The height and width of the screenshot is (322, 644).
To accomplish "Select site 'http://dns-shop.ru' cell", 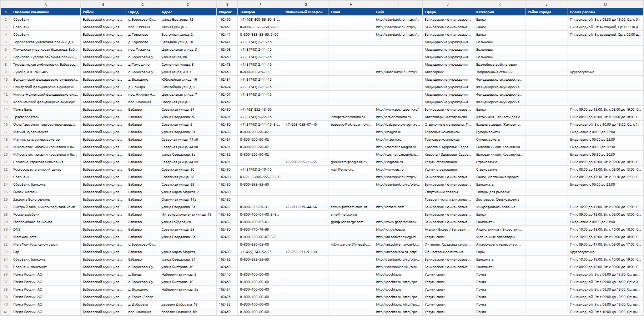I will tap(398, 230).
